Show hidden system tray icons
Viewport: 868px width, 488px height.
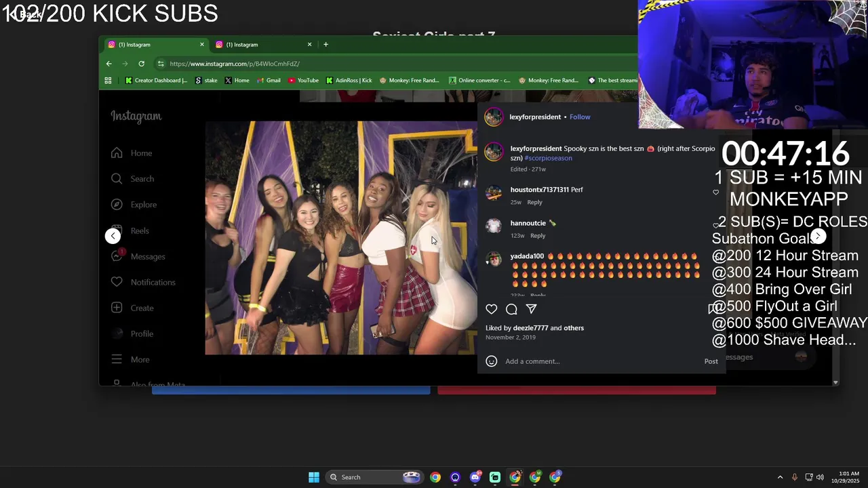pyautogui.click(x=780, y=477)
